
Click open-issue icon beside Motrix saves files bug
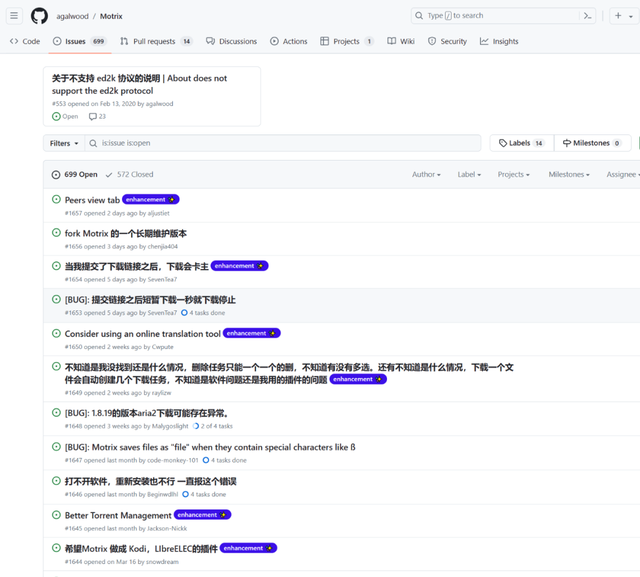pos(56,447)
